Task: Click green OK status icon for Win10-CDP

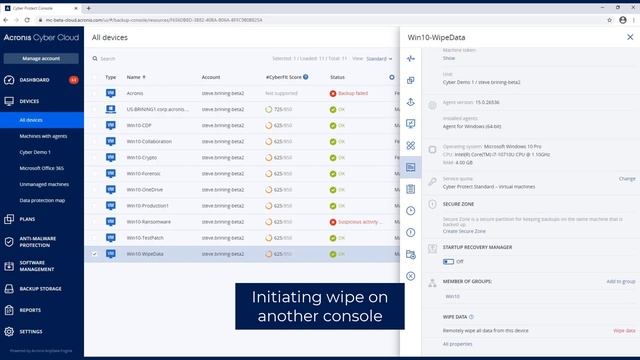Action: click(333, 126)
